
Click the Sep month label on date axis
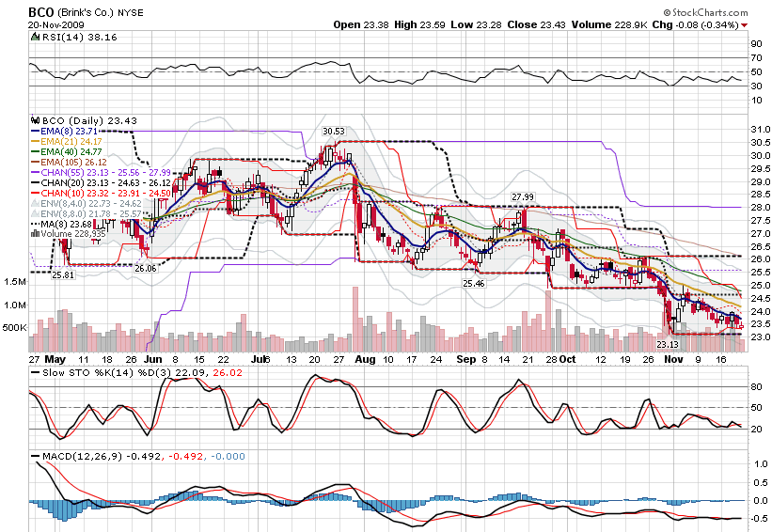tap(465, 359)
